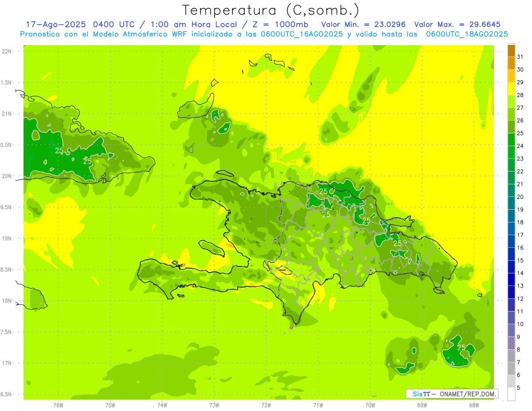This screenshot has width=532, height=411.
Task: Click the '8.5N' latitude label
Action: click(7, 270)
